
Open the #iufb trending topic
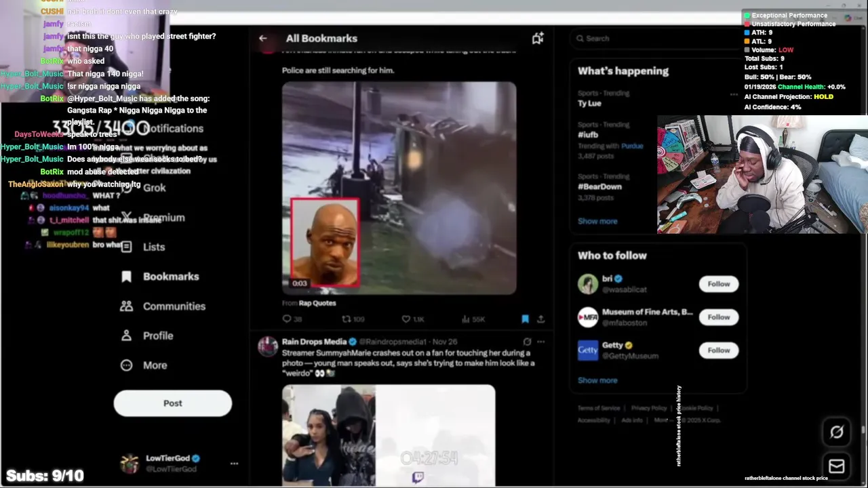[x=587, y=135]
